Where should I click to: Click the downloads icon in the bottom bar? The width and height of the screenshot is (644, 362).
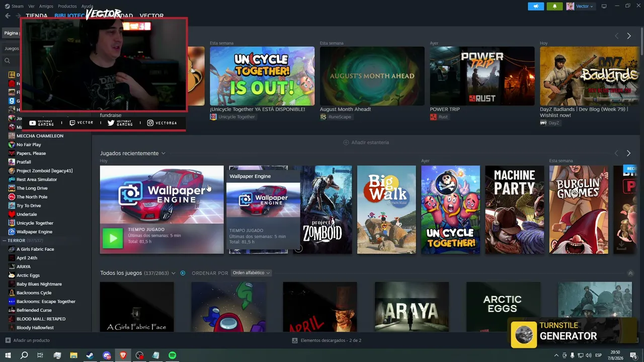[x=295, y=340]
